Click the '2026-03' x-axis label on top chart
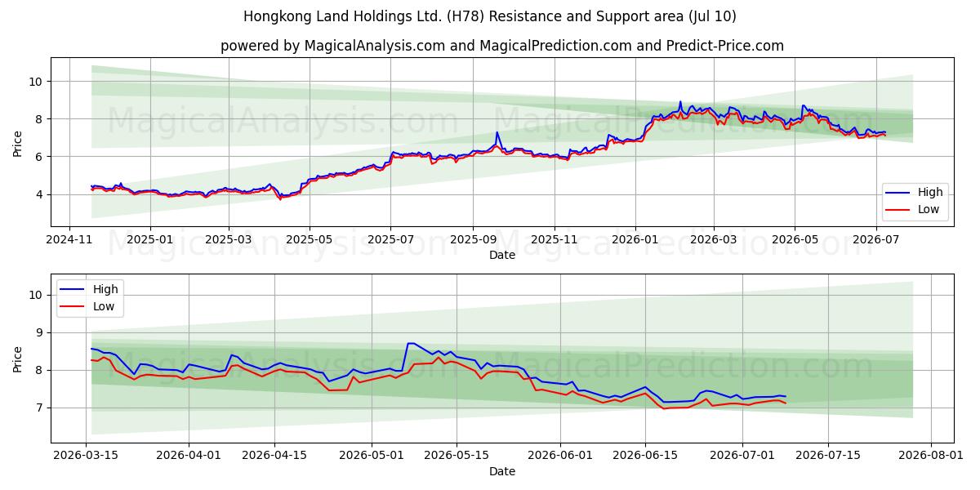This screenshot has width=980, height=490. pos(713,241)
